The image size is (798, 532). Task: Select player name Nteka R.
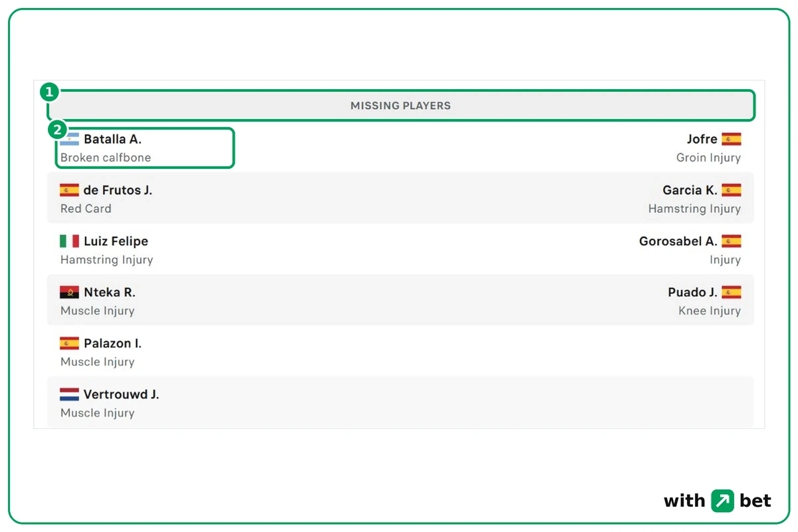pos(110,293)
